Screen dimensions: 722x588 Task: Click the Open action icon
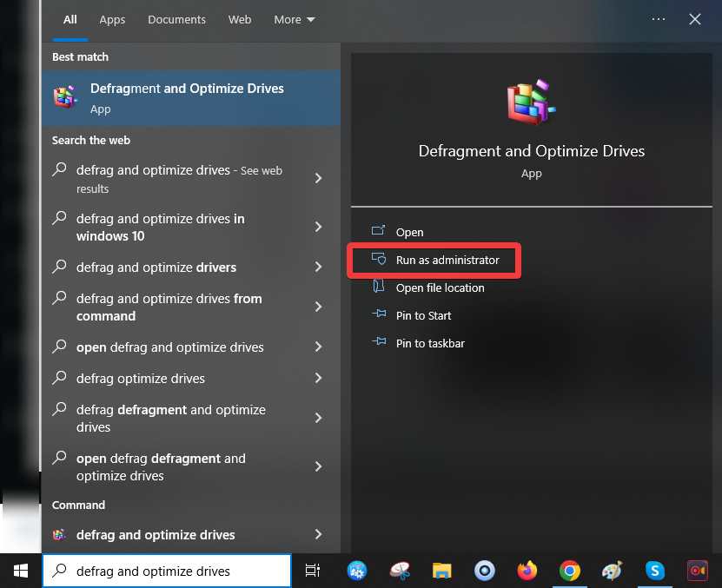tap(379, 229)
